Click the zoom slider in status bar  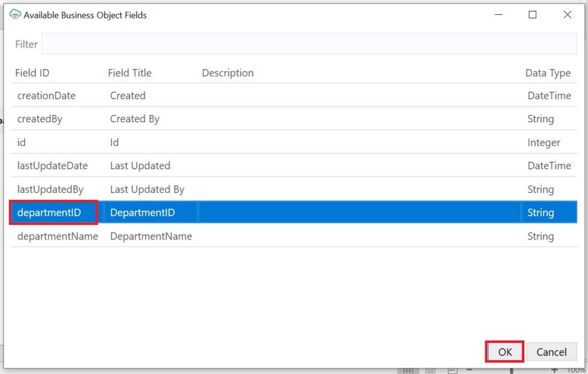pos(511,371)
